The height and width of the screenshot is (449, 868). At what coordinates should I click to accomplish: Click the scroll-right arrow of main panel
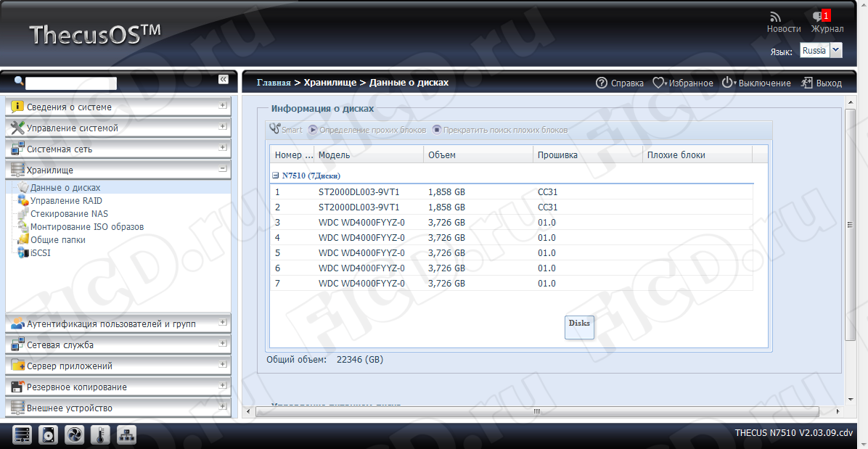[x=837, y=412]
